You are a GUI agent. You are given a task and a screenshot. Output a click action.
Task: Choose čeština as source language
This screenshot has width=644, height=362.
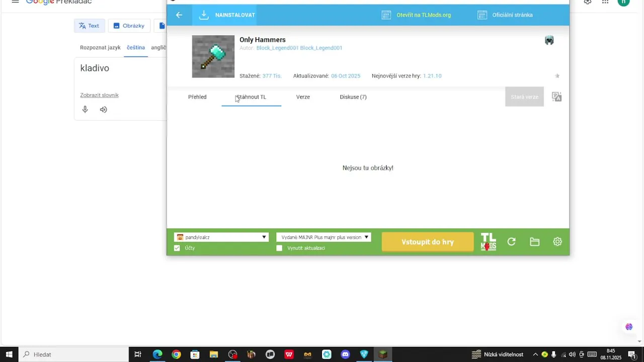pyautogui.click(x=136, y=48)
